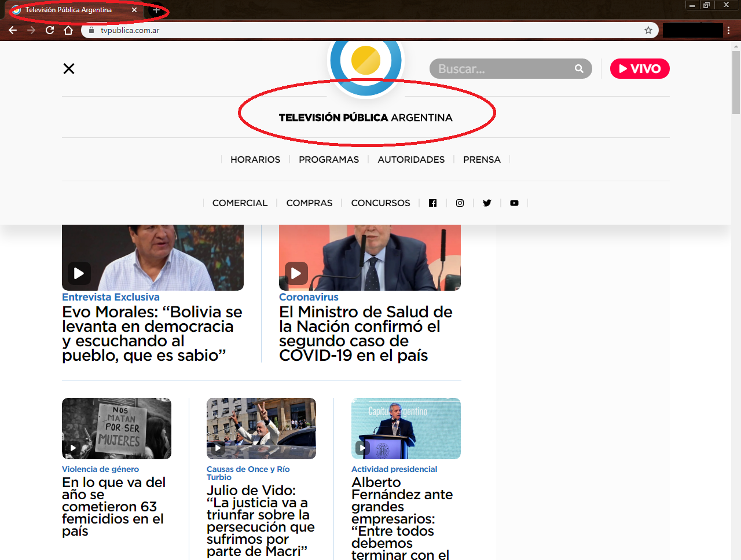
Task: Reload the page in the browser
Action: 50,30
